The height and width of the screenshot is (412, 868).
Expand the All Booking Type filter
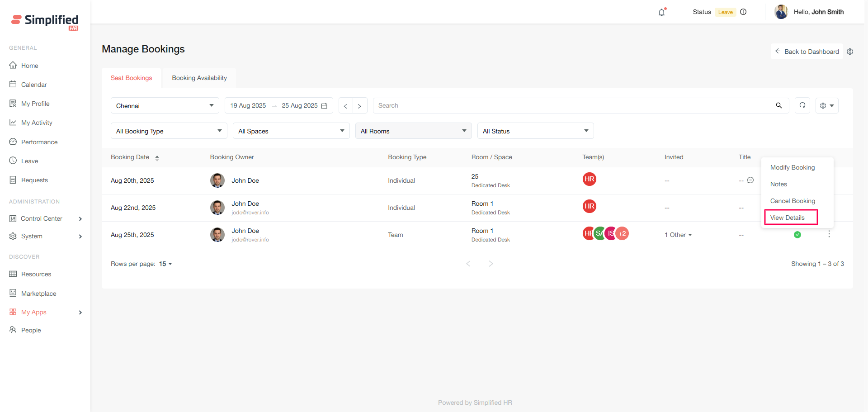tap(169, 131)
